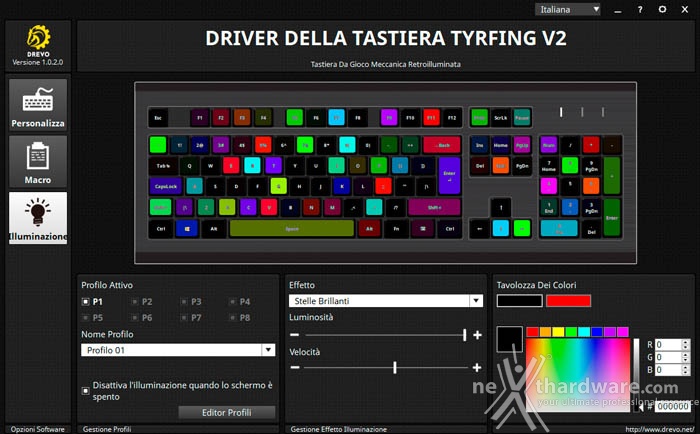This screenshot has width=700, height=434.
Task: Select the left Ctrl key
Action: click(x=161, y=229)
